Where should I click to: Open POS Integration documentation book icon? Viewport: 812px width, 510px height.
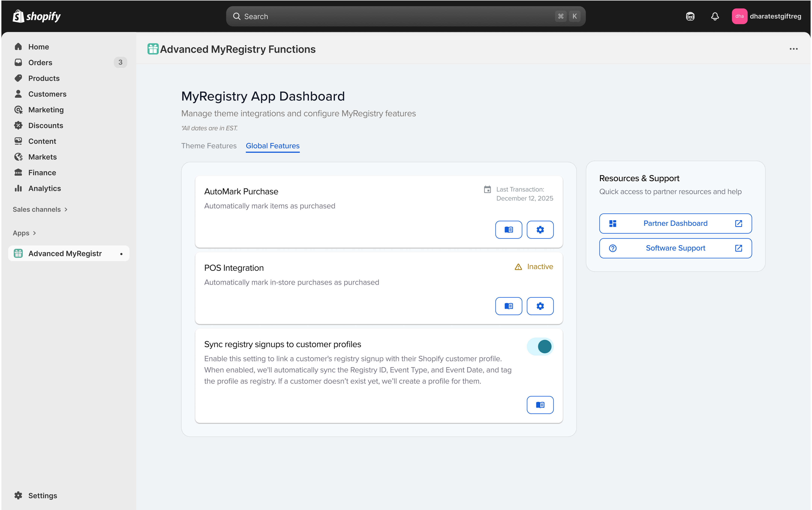click(509, 306)
